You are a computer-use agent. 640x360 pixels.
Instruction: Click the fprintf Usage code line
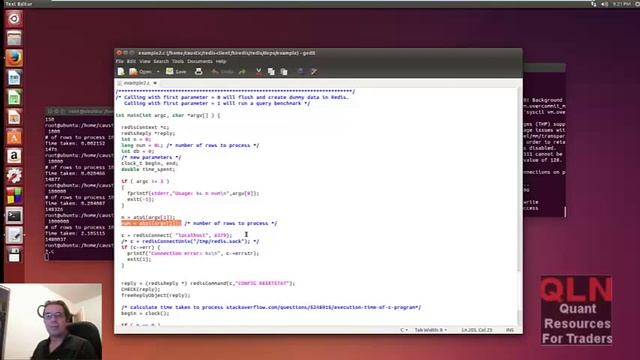pyautogui.click(x=193, y=193)
